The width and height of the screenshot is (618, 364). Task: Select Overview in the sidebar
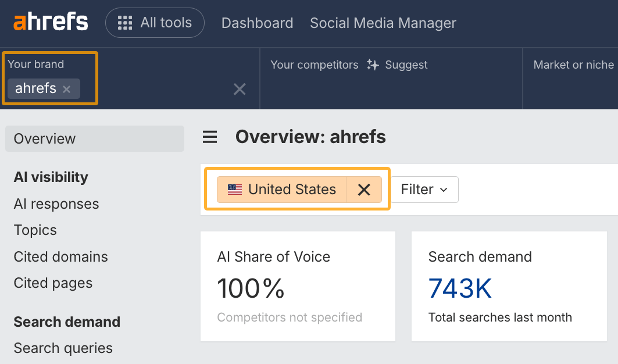point(45,138)
